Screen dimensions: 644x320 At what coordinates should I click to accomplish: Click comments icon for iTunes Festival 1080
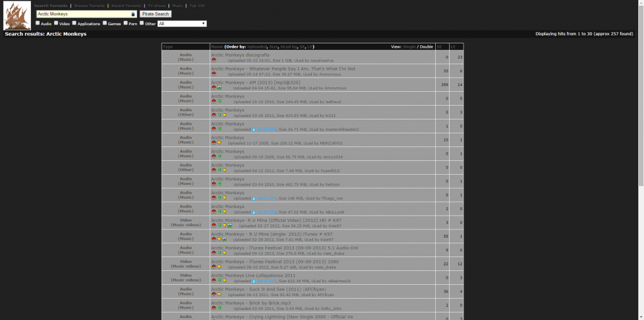pyautogui.click(x=219, y=267)
